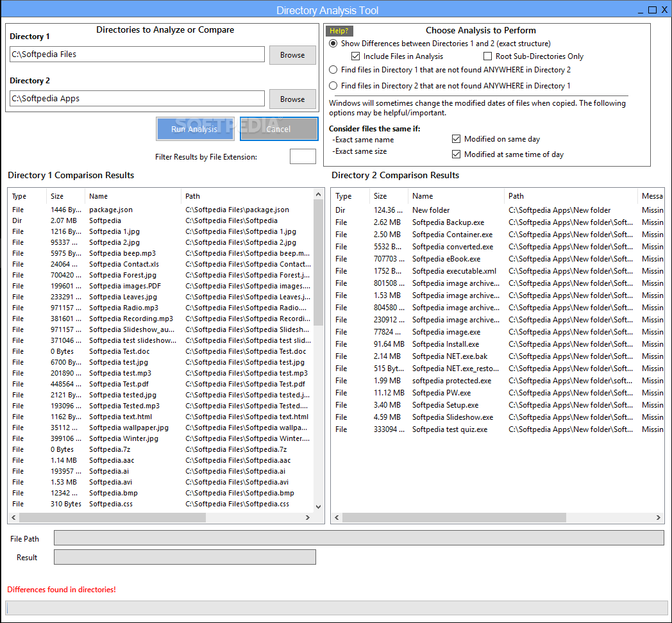Select Softpedia.css row
The image size is (672, 623).
[161, 504]
